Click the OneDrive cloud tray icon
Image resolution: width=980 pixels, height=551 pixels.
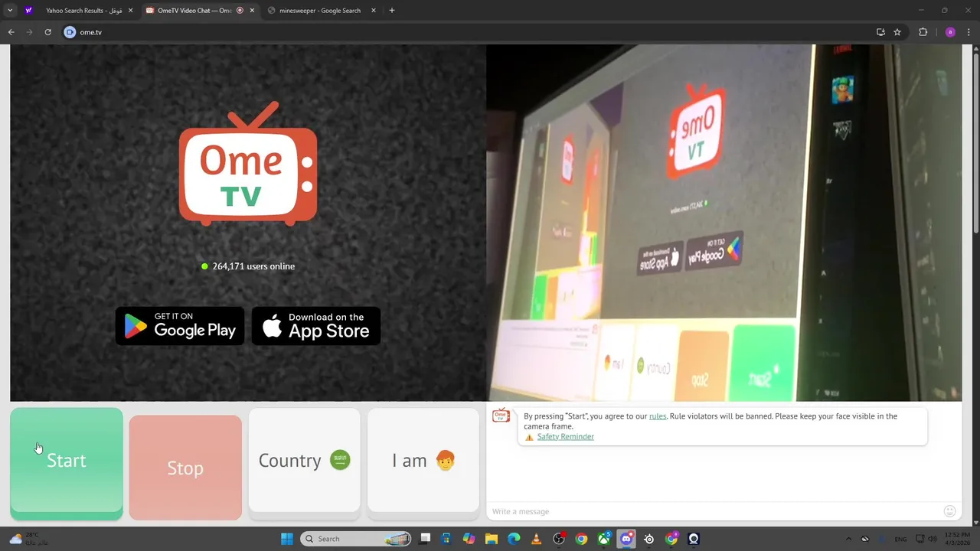click(865, 539)
